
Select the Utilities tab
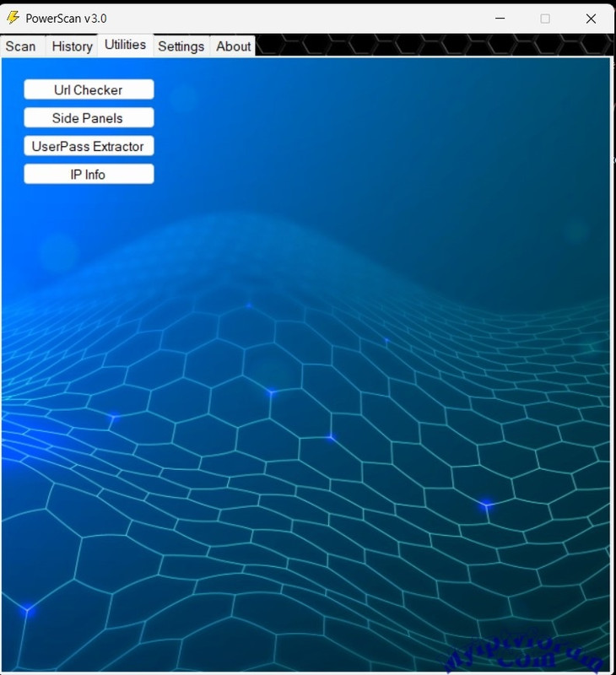point(125,45)
